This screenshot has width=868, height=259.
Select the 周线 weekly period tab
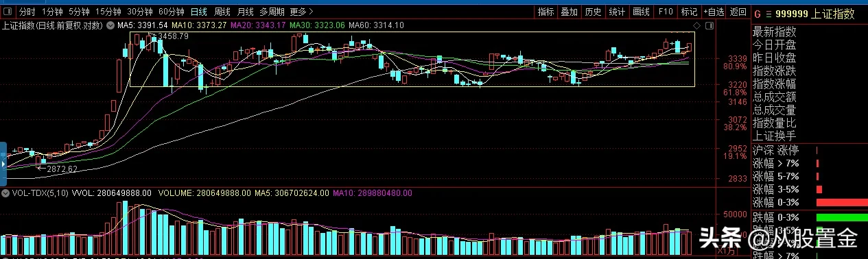pyautogui.click(x=222, y=12)
